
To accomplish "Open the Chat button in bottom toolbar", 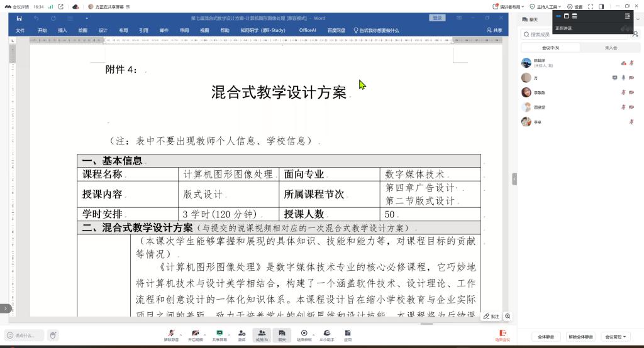I will pos(282,335).
